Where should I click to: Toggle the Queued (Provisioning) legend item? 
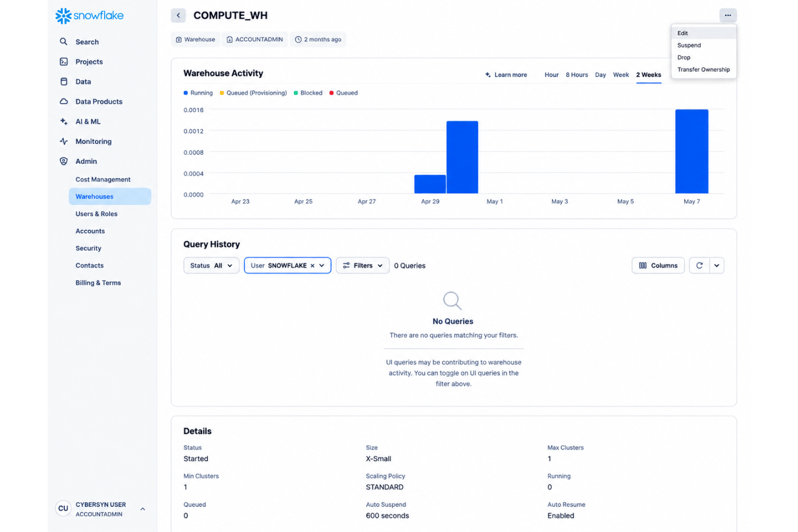click(253, 93)
